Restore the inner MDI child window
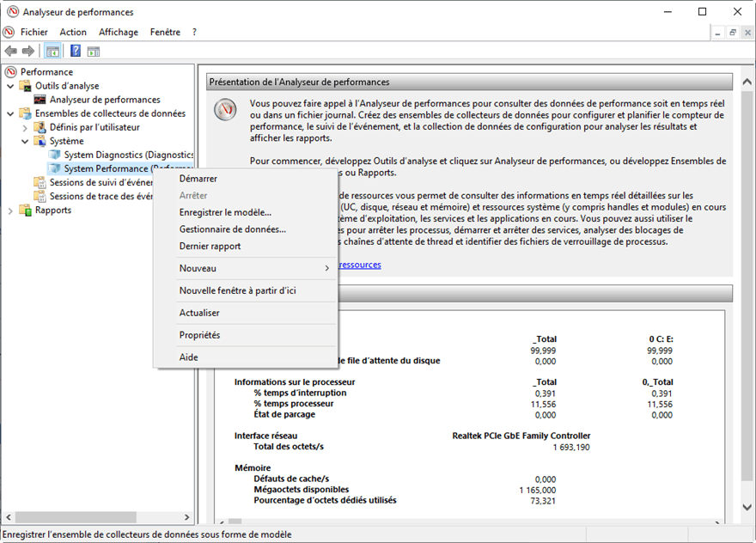This screenshot has width=756, height=543. pos(732,33)
